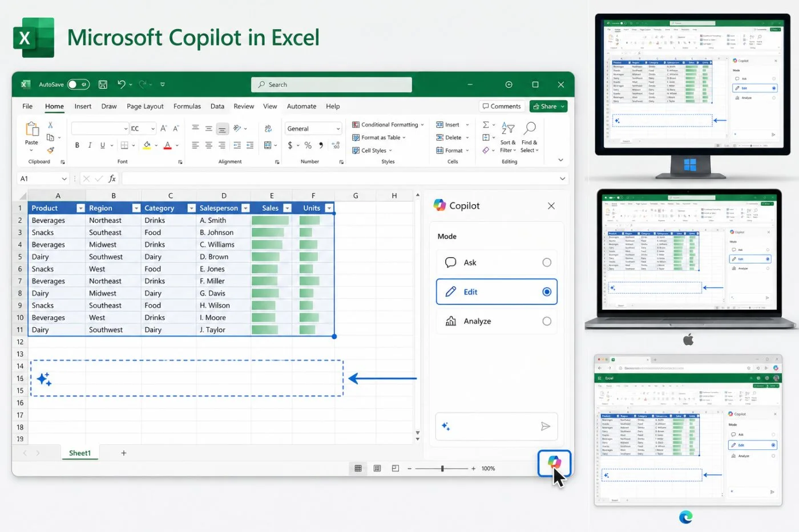The height and width of the screenshot is (532, 799).
Task: Click the Format Painter brush icon
Action: click(50, 150)
